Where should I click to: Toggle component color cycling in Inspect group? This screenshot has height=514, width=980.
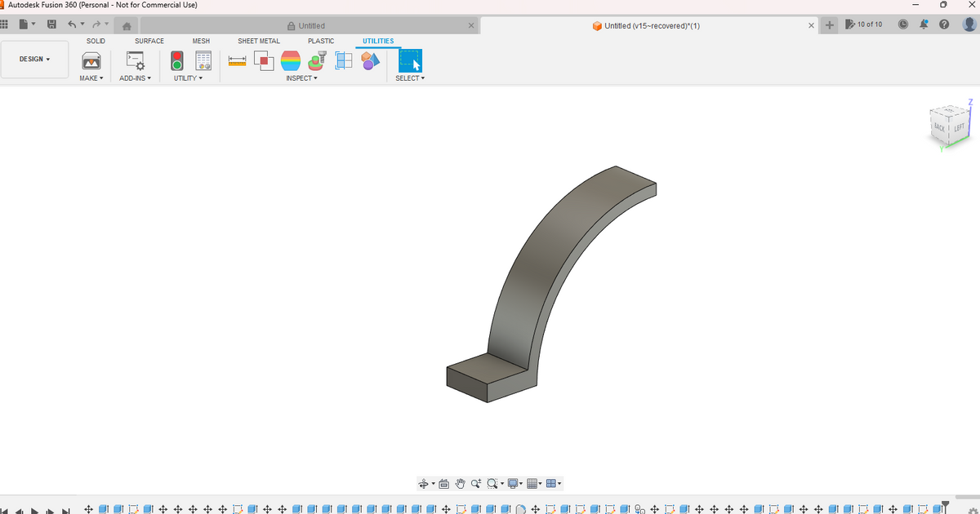point(368,60)
